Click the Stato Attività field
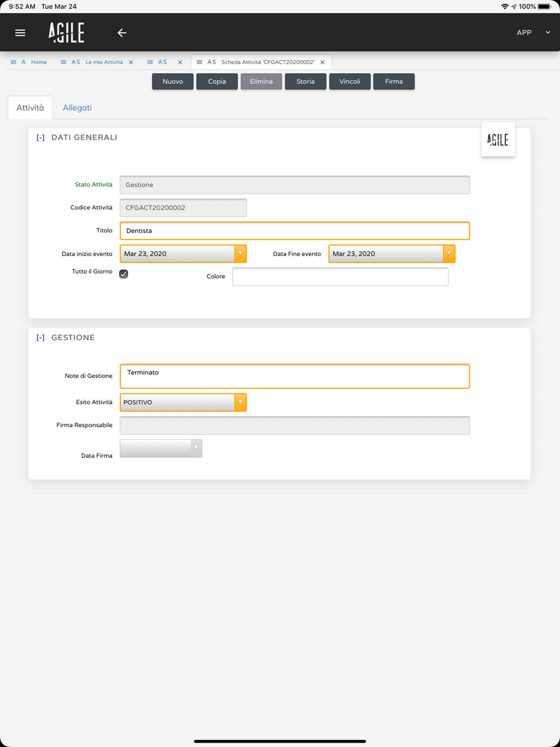 click(x=294, y=185)
